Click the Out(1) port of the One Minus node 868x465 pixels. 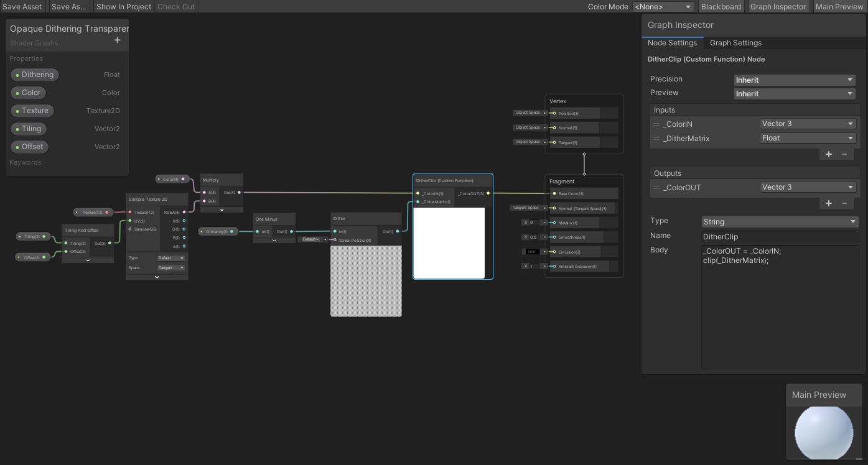(x=292, y=231)
